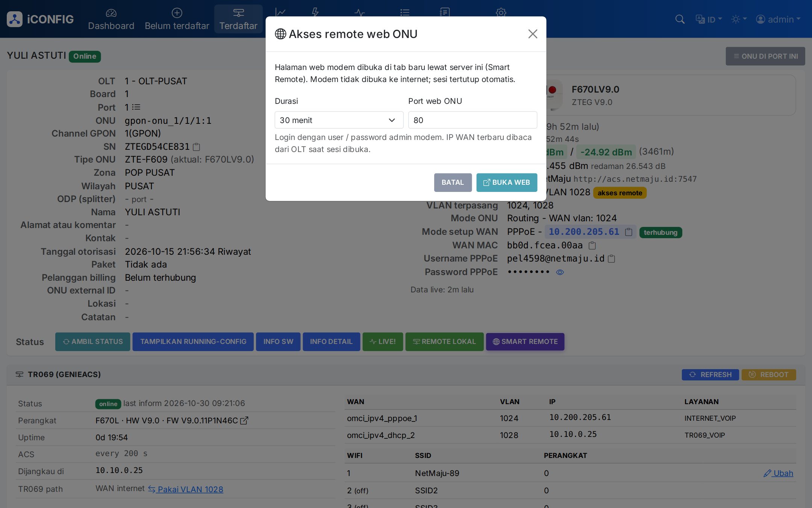Open the ID language dropdown
Image resolution: width=812 pixels, height=508 pixels.
(x=709, y=19)
